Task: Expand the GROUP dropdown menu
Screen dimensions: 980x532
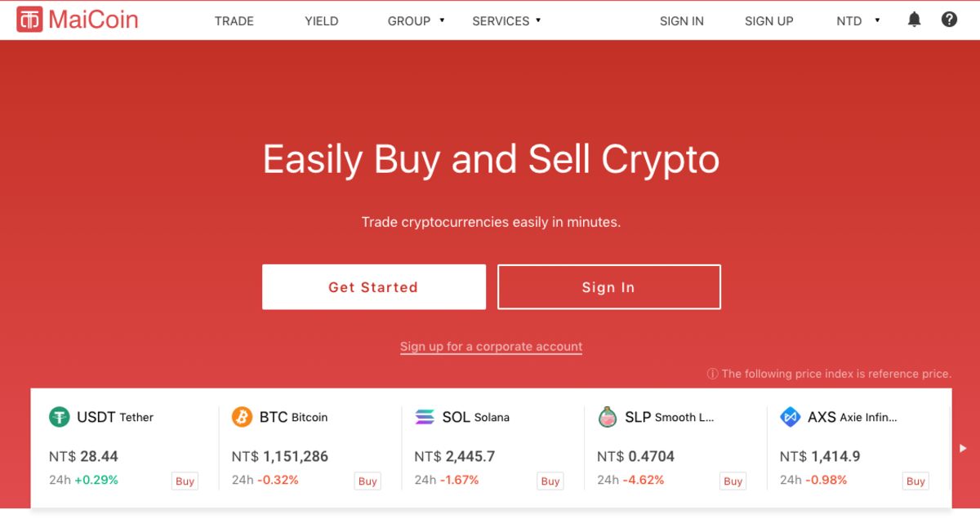Action: [x=416, y=21]
